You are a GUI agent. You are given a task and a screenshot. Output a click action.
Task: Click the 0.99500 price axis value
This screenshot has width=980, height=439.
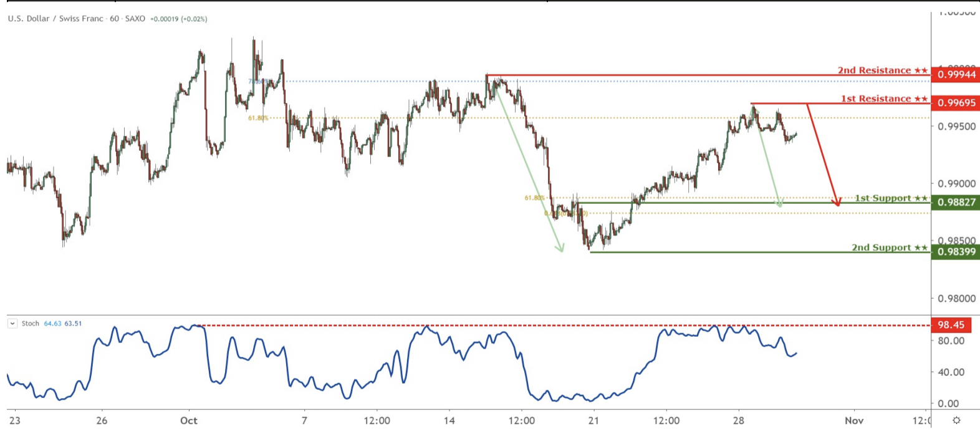pos(957,127)
